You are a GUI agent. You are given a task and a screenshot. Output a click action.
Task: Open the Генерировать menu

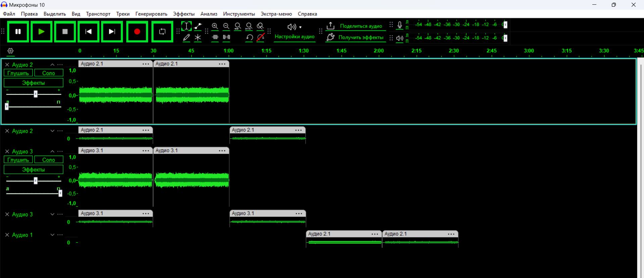click(x=151, y=14)
